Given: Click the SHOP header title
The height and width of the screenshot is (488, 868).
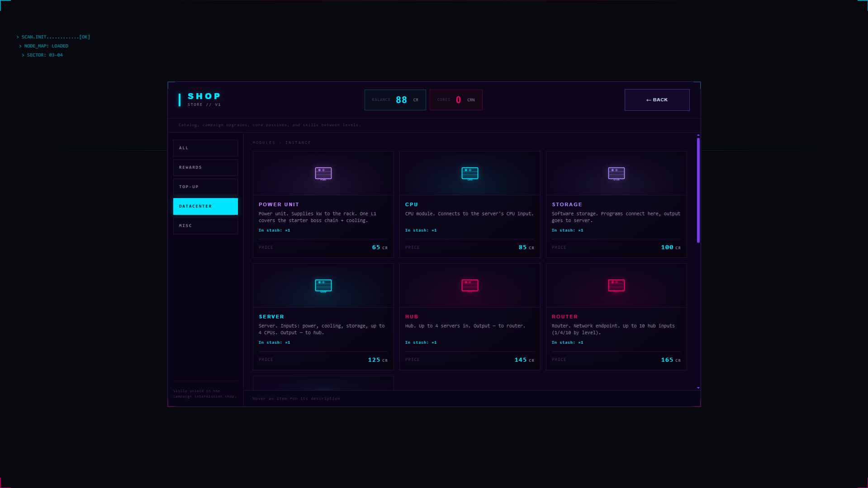Looking at the screenshot, I should pos(204,96).
